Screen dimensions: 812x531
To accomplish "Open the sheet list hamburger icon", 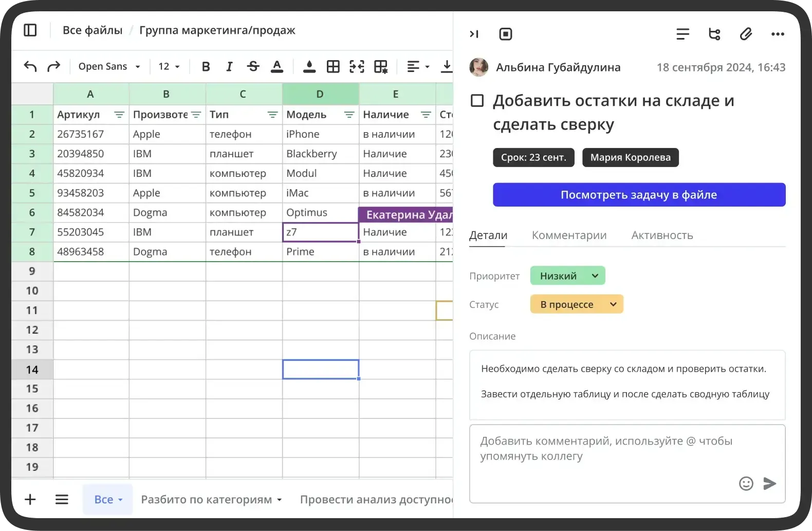I will click(x=62, y=499).
